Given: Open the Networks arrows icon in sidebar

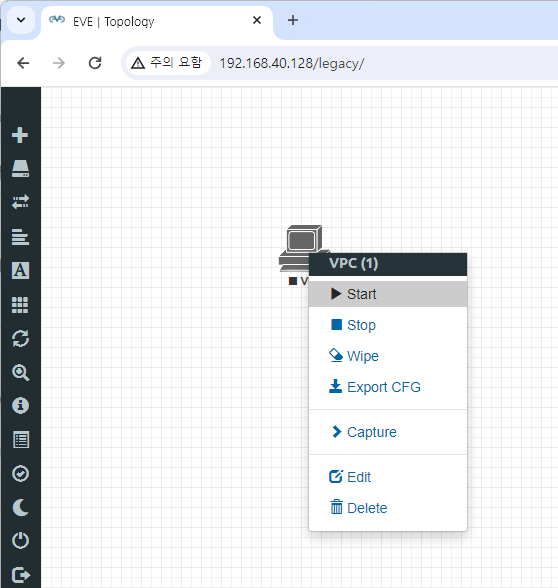Looking at the screenshot, I should pyautogui.click(x=20, y=202).
